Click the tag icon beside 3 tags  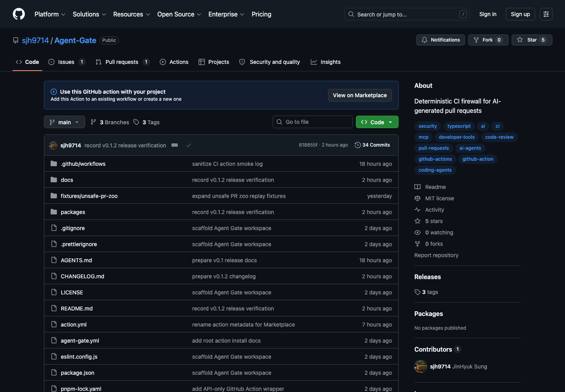(417, 292)
